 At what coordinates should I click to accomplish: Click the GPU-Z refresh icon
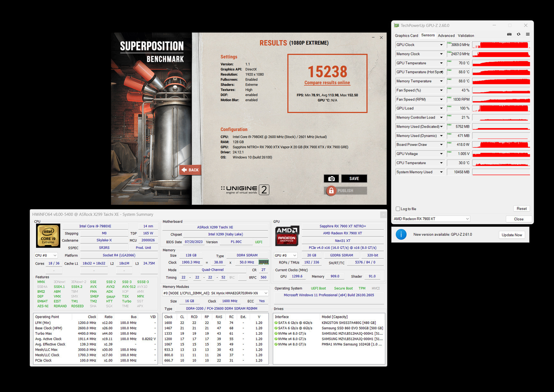click(x=519, y=34)
